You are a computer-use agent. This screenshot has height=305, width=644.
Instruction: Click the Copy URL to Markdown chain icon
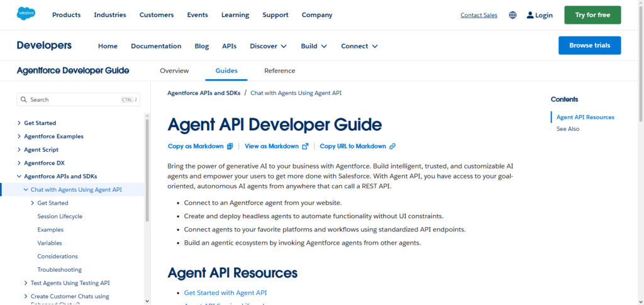click(x=392, y=146)
